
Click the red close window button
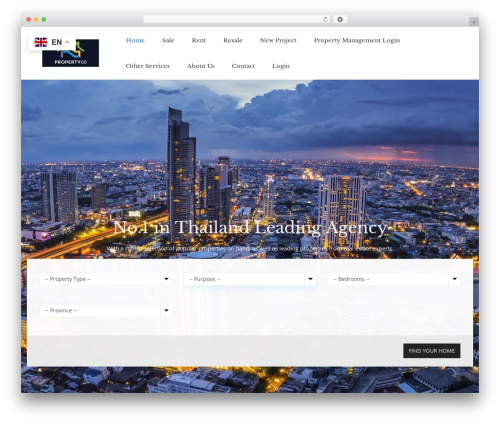(x=29, y=20)
